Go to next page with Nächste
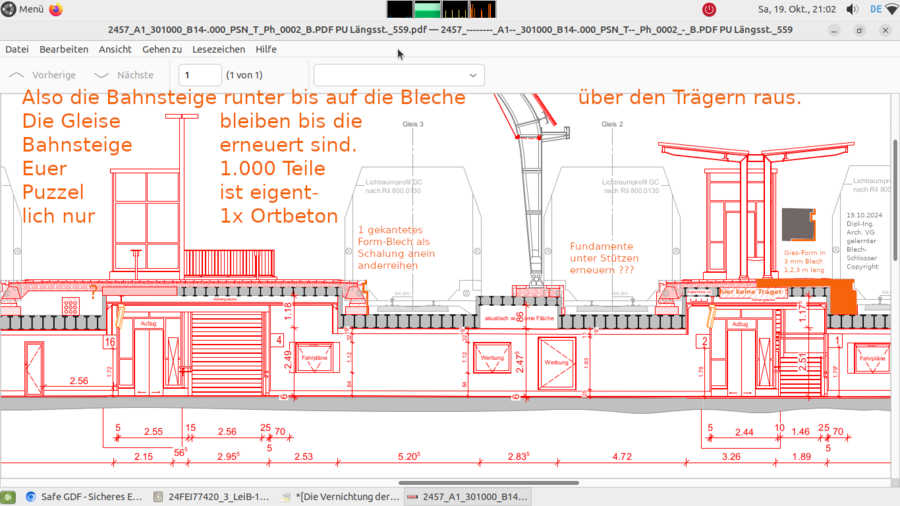The height and width of the screenshot is (506, 900). [x=124, y=75]
